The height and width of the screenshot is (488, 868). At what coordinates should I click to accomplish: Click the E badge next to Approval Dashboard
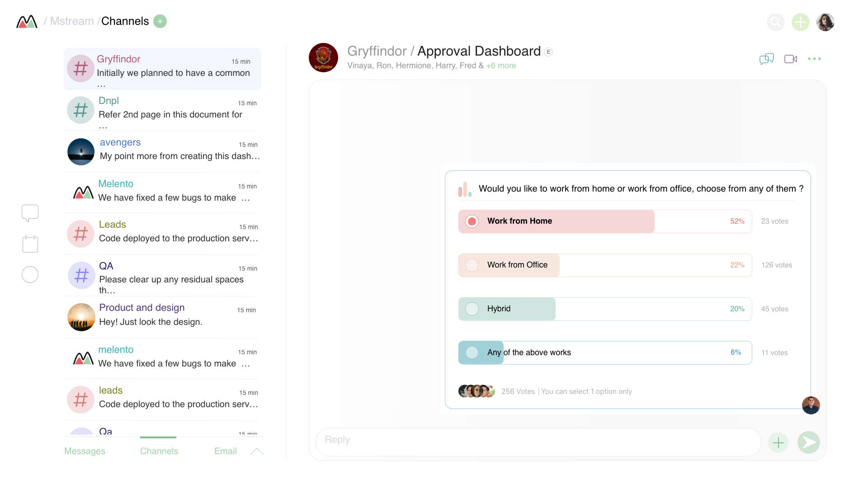point(548,52)
